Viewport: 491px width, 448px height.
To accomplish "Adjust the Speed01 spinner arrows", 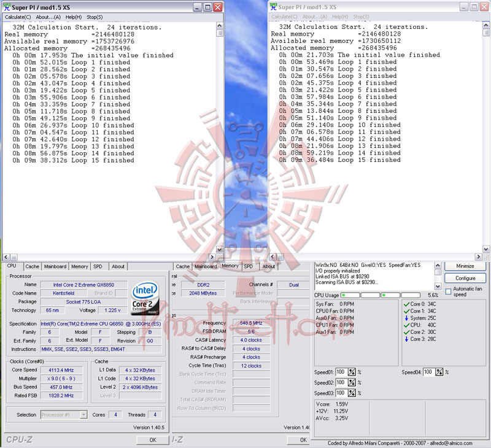I will click(352, 372).
